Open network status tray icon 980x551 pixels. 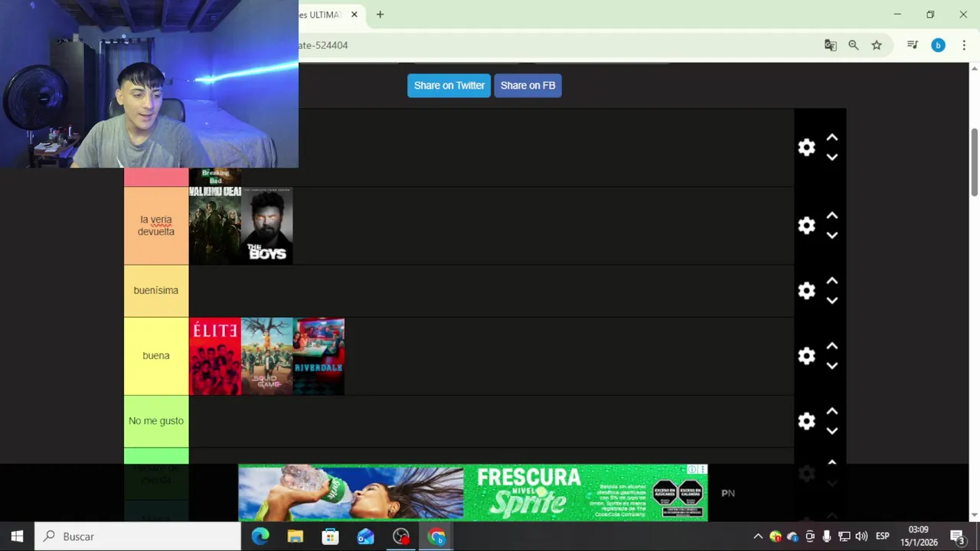tap(844, 536)
